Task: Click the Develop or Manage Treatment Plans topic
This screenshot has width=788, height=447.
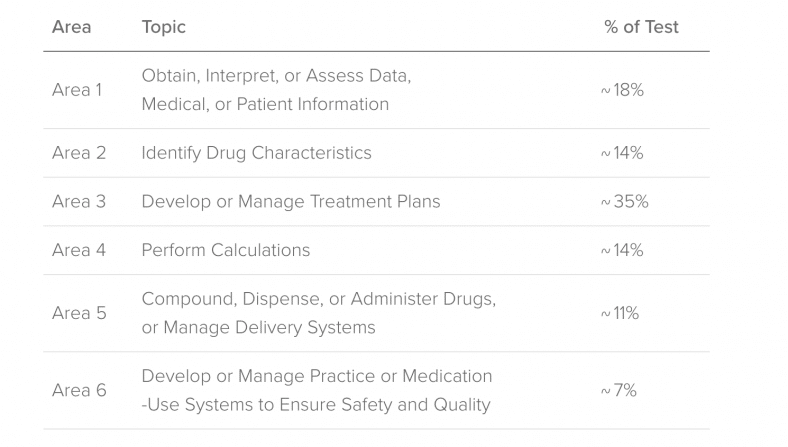Action: (290, 201)
